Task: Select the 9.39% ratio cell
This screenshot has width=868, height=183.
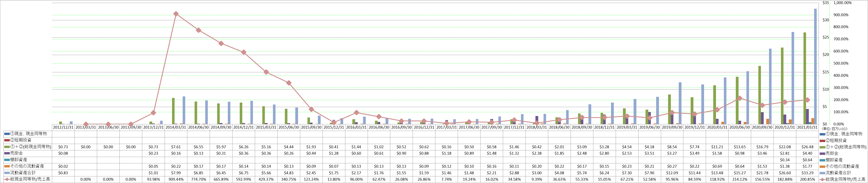Action: point(537,179)
